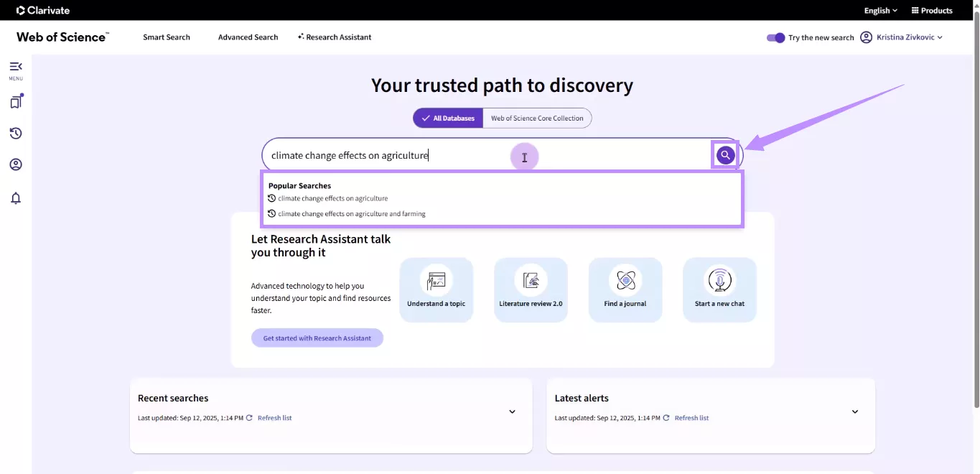Open the English language dropdown
Image resolution: width=980 pixels, height=474 pixels.
click(880, 11)
